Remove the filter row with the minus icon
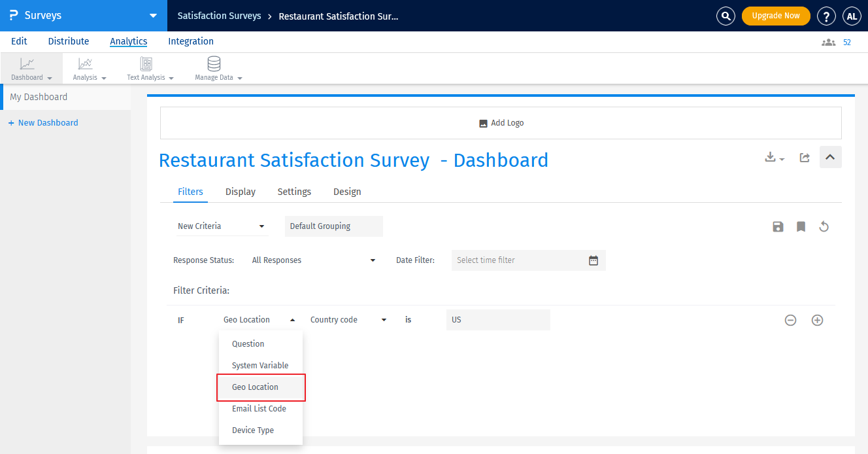The image size is (868, 454). [790, 320]
